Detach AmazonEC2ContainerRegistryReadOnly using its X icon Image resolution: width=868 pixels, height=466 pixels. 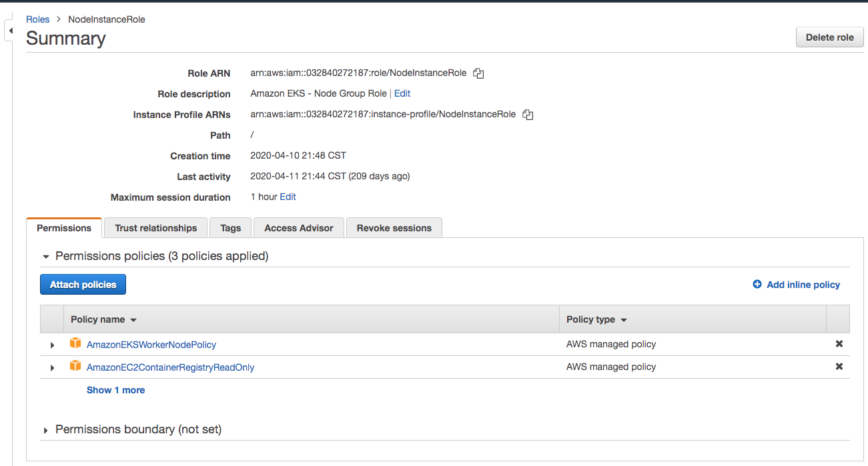tap(839, 366)
